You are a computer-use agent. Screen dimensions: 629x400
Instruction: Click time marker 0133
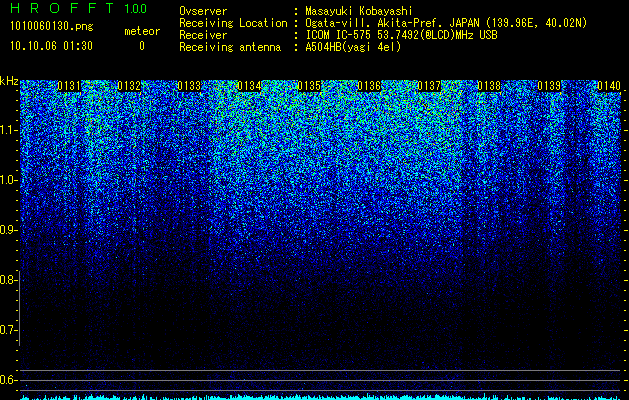coord(189,86)
